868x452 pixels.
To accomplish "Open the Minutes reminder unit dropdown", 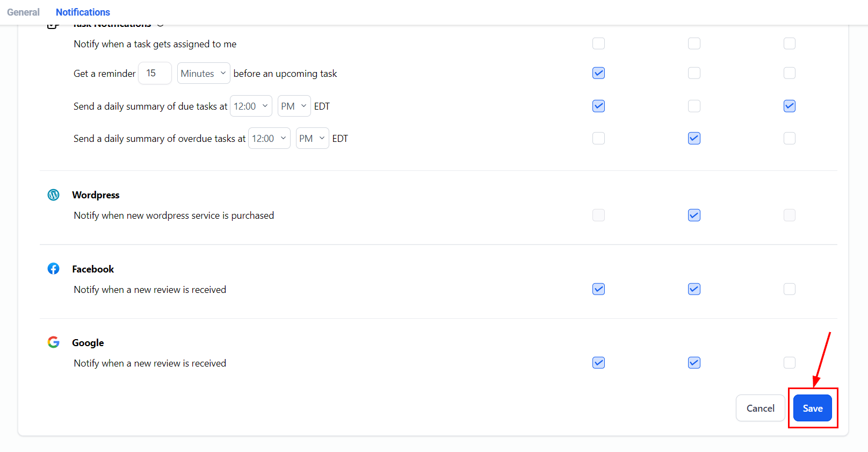I will pyautogui.click(x=204, y=74).
